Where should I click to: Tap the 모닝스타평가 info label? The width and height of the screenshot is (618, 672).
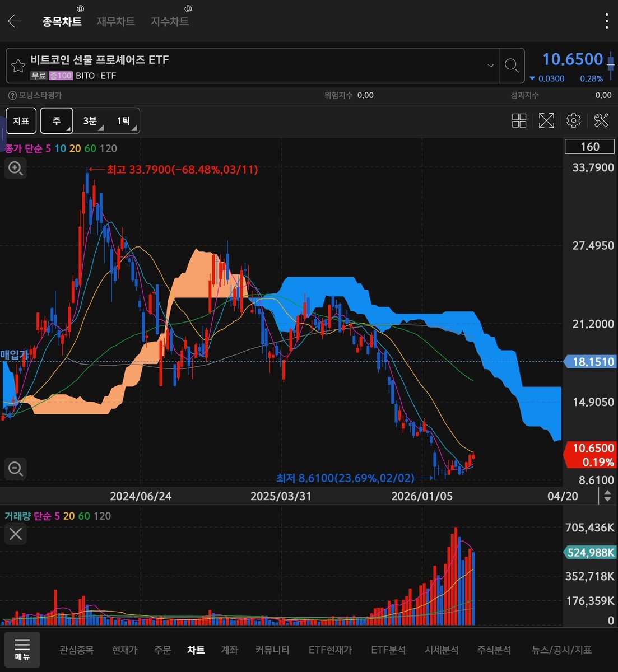pos(35,95)
